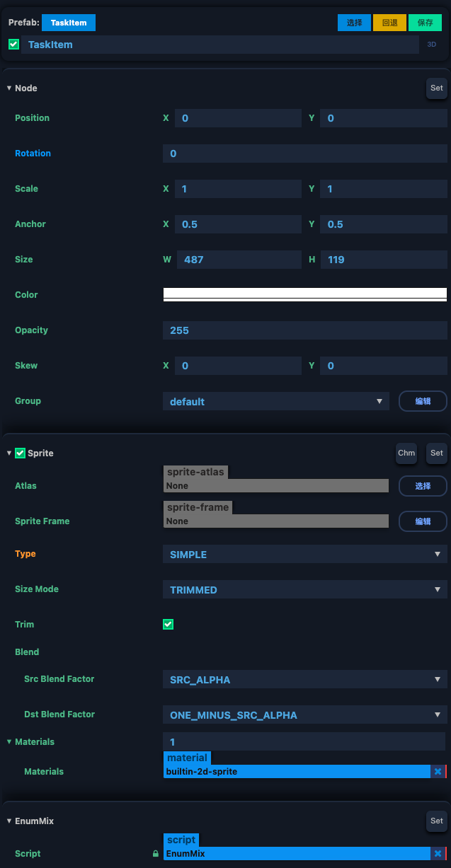Screen dimensions: 451x868
Task: Click the X icon on EnumMix script field
Action: [x=438, y=853]
